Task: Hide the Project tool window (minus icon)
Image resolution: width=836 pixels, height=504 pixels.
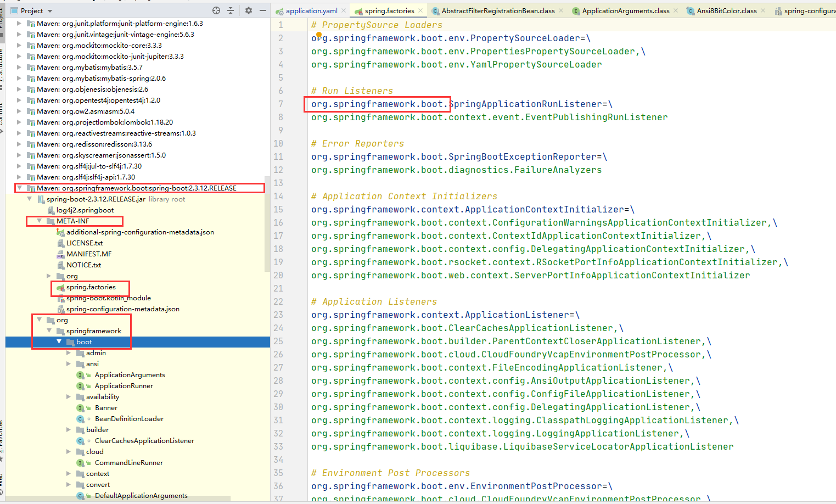Action: [x=263, y=10]
